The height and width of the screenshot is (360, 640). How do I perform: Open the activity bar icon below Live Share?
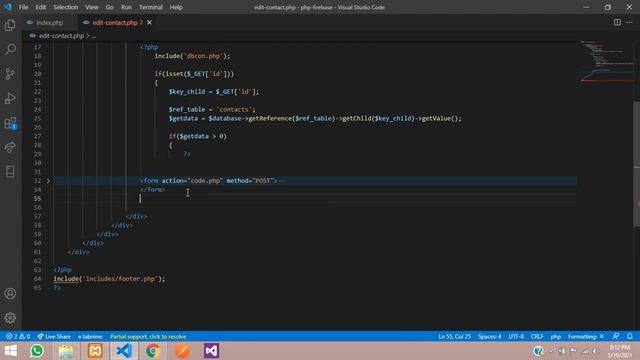click(x=10, y=171)
